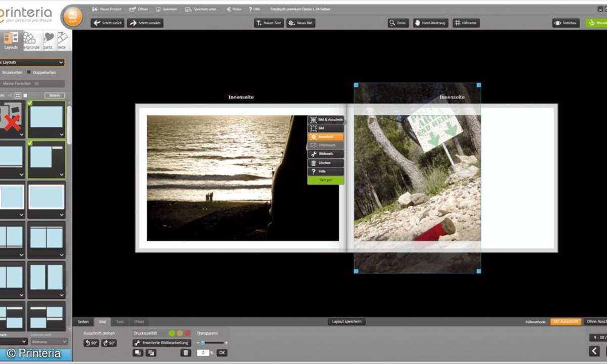This screenshot has height=364, width=607.
Task: Select the layout with red X
Action: coord(12,119)
